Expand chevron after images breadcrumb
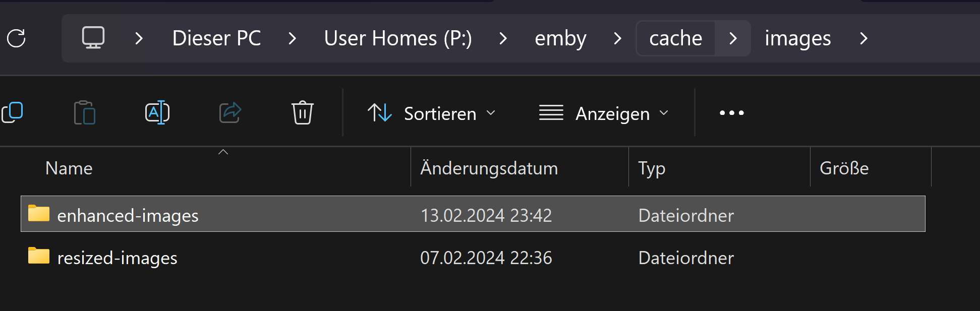 [x=863, y=38]
